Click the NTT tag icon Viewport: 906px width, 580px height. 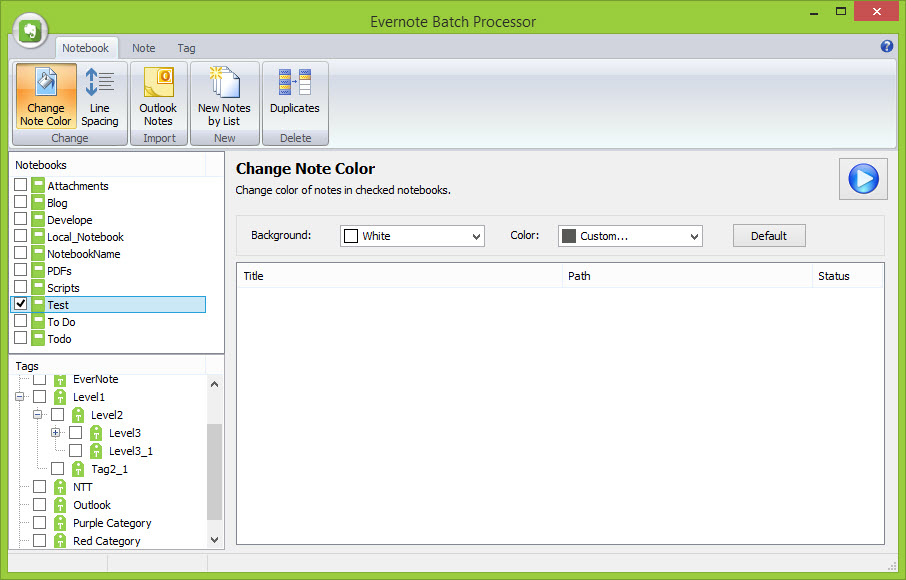[60, 487]
